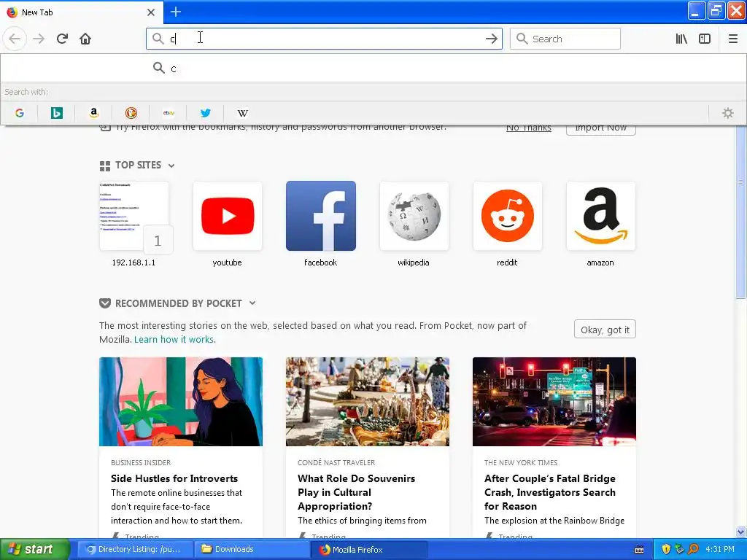Click the Import Now button
747x560 pixels.
601,128
